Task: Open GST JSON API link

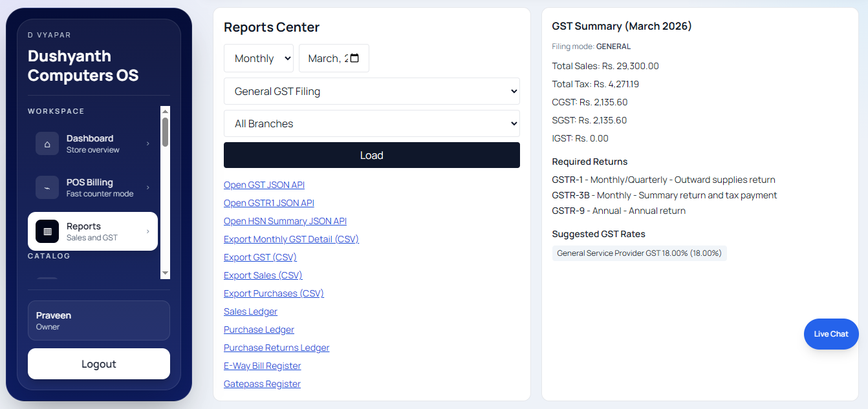Action: pyautogui.click(x=264, y=184)
